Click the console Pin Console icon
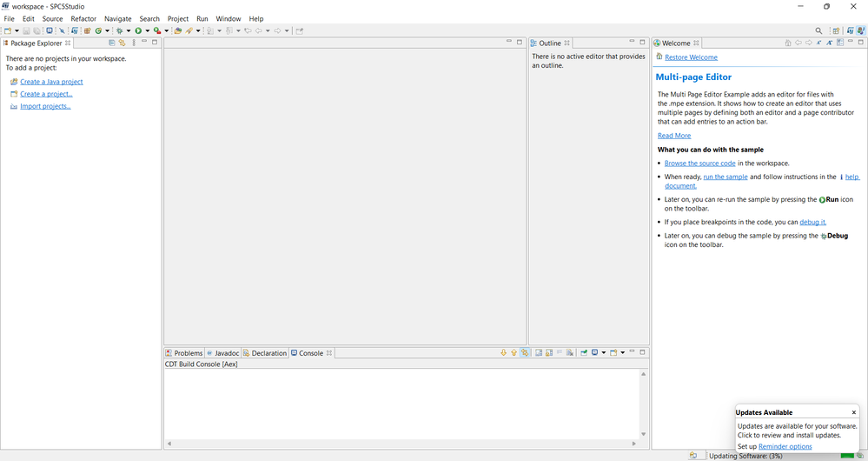This screenshot has height=461, width=868. (x=584, y=352)
